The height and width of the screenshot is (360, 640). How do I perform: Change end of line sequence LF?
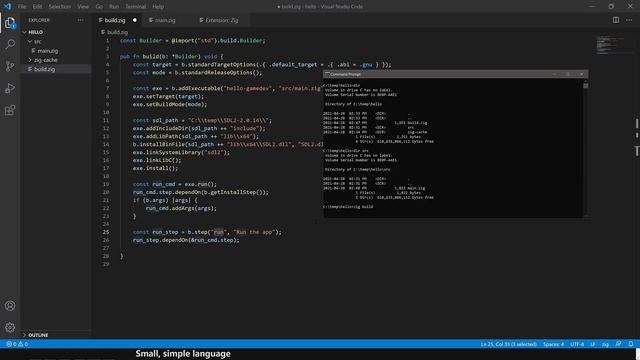pos(593,344)
